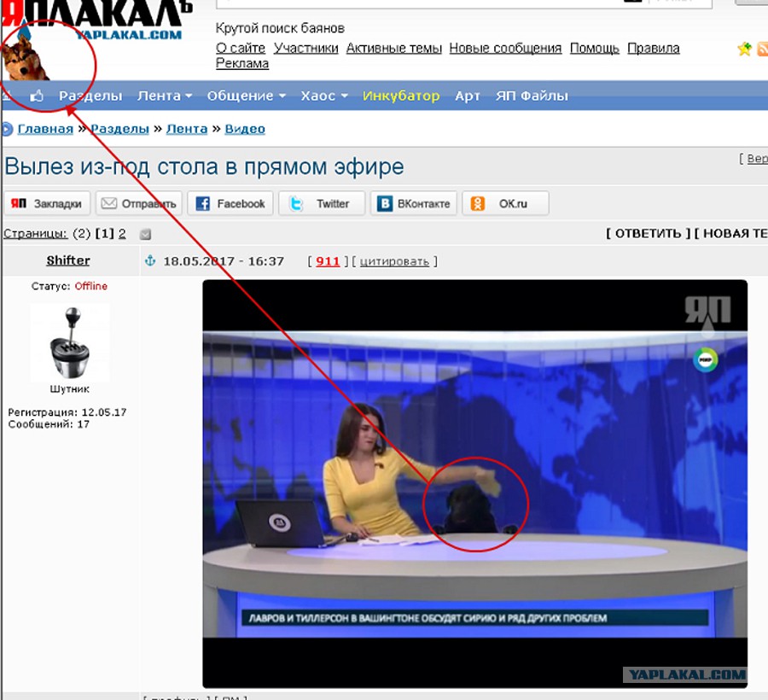Click the thumbs-up icon in blue navbar
This screenshot has width=768, height=700.
37,96
